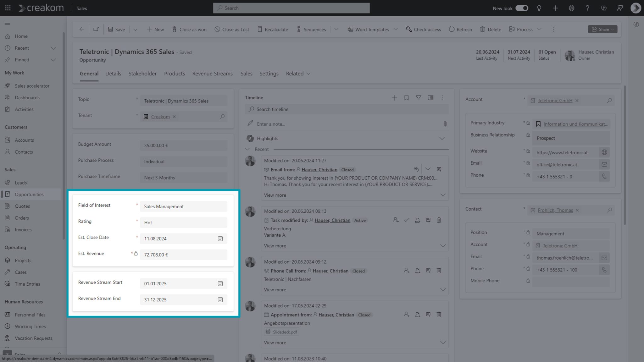Click the timeline bookmark icon
Image resolution: width=644 pixels, height=362 pixels.
pos(406,98)
